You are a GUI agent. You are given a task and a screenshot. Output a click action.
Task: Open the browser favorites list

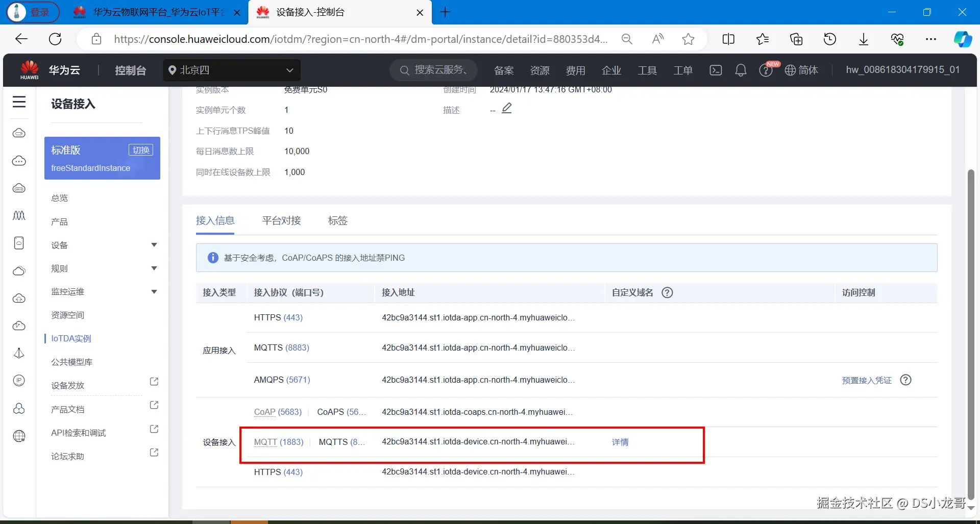click(x=763, y=39)
